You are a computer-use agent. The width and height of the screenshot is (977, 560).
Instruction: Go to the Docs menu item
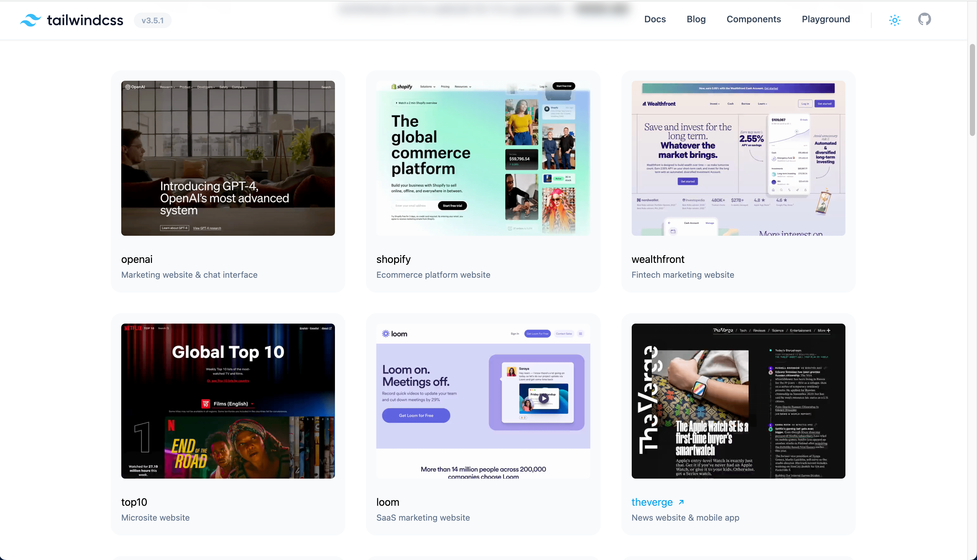[x=655, y=19]
